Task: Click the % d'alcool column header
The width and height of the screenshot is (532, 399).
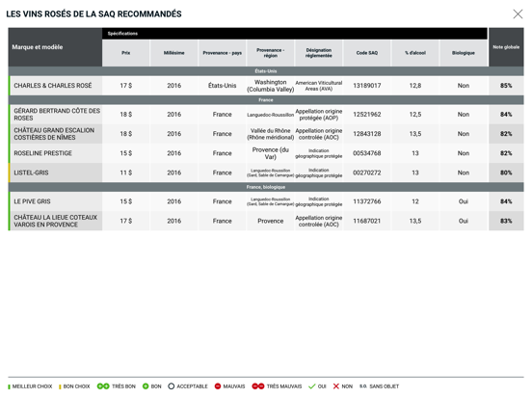Action: click(415, 53)
